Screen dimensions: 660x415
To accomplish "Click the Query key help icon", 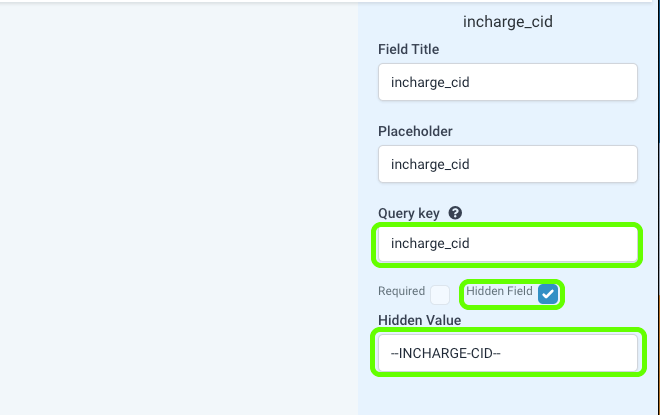I will [x=455, y=213].
